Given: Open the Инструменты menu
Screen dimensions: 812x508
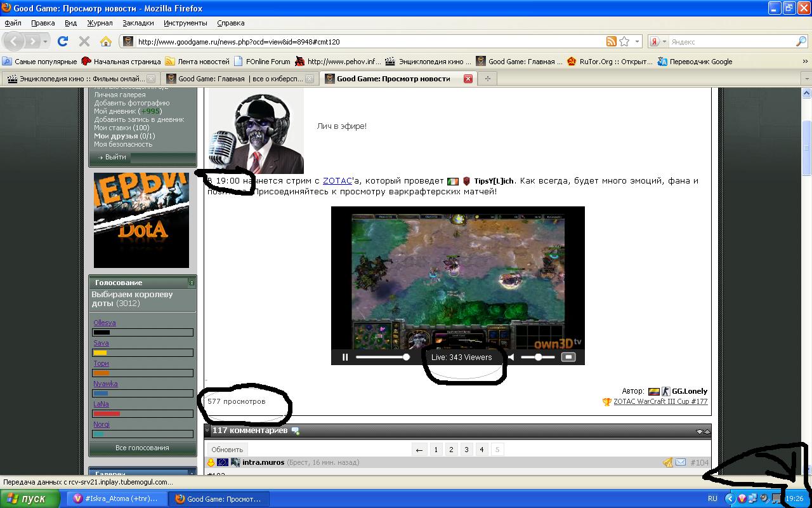Looking at the screenshot, I should [x=185, y=23].
